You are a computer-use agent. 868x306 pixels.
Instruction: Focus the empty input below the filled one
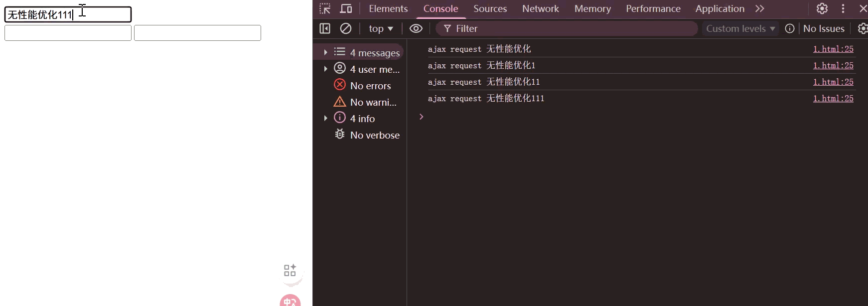(68, 33)
